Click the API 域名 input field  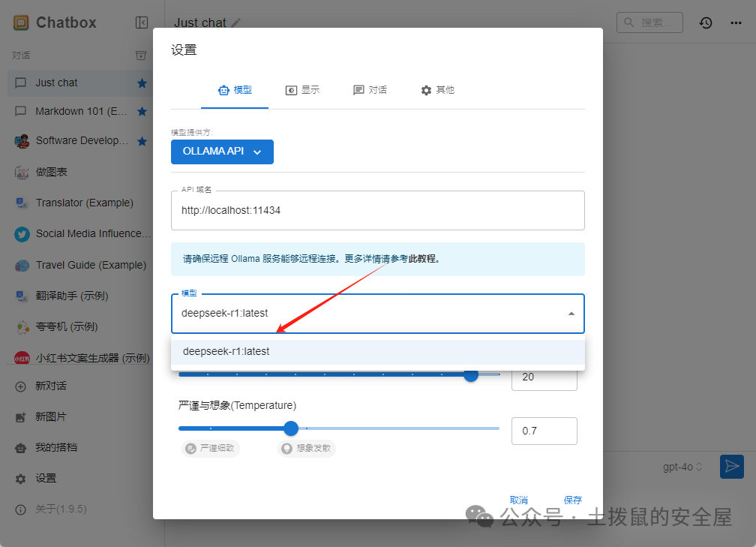(378, 210)
